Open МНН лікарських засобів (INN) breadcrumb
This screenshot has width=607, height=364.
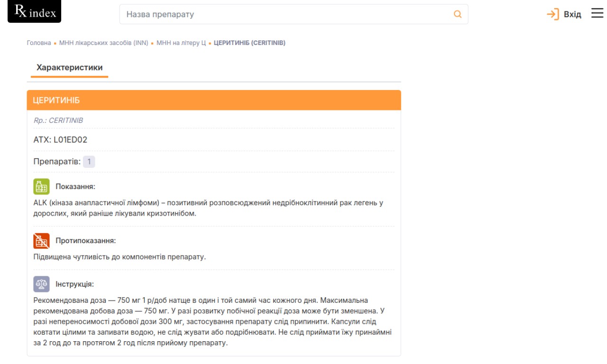(104, 43)
